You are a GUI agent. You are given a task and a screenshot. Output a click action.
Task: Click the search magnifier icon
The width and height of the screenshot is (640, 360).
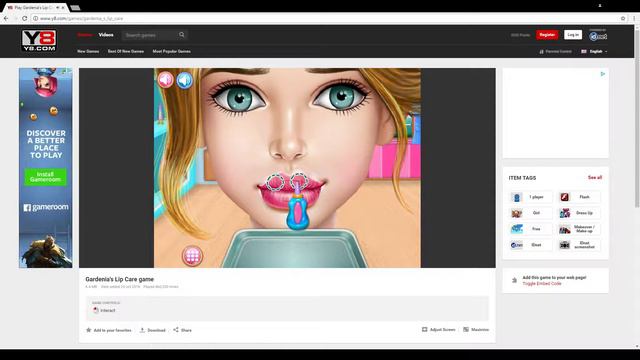tap(182, 35)
